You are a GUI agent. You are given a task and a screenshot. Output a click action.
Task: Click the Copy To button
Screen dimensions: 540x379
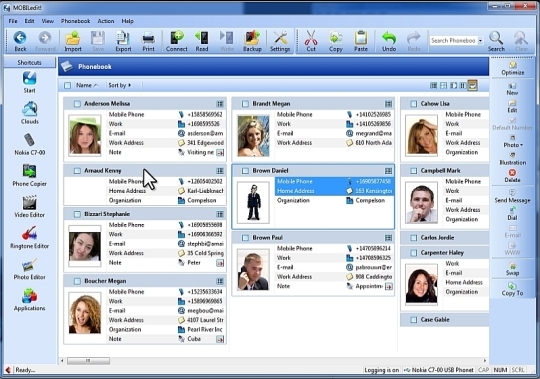(x=512, y=289)
